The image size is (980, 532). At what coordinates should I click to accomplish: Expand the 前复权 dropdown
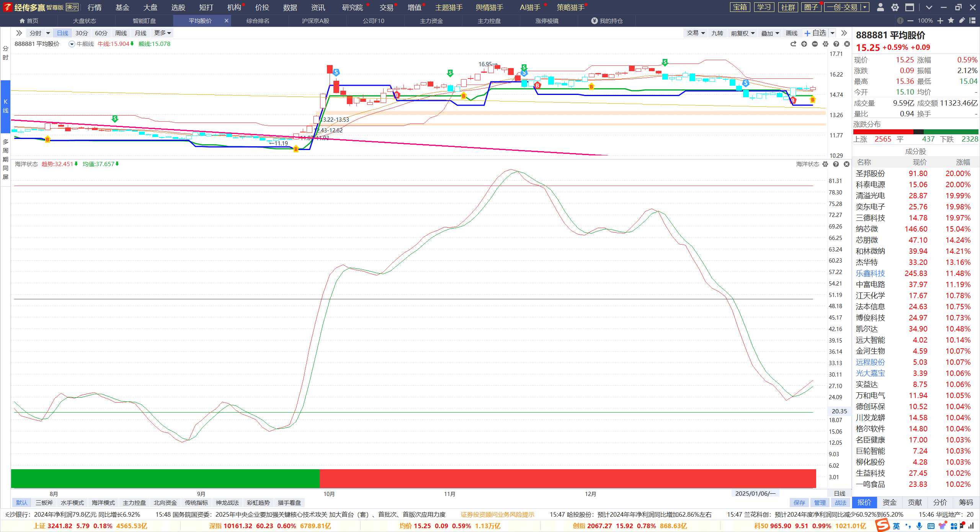click(743, 33)
